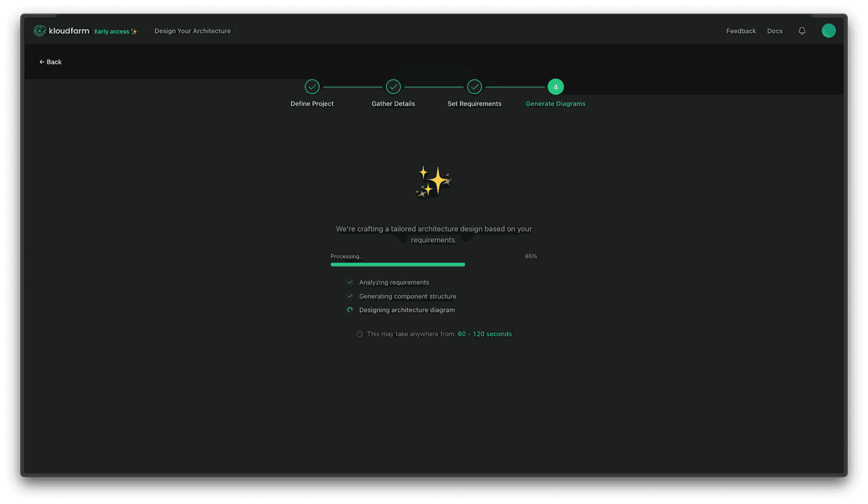Click the 60 - 120 seconds text
The height and width of the screenshot is (504, 868).
(485, 334)
